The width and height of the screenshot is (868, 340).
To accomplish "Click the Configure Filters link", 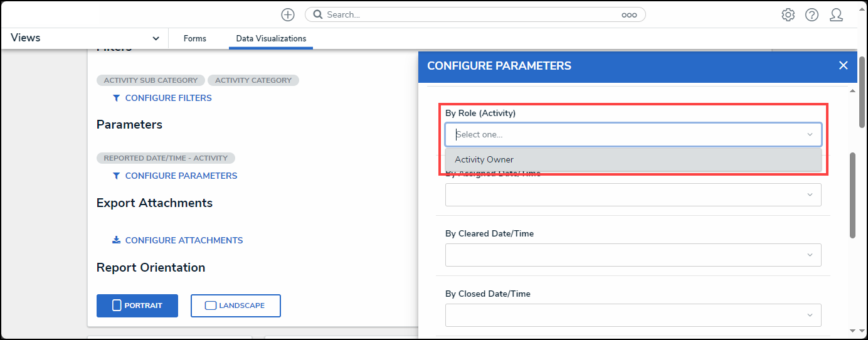I will coord(168,98).
